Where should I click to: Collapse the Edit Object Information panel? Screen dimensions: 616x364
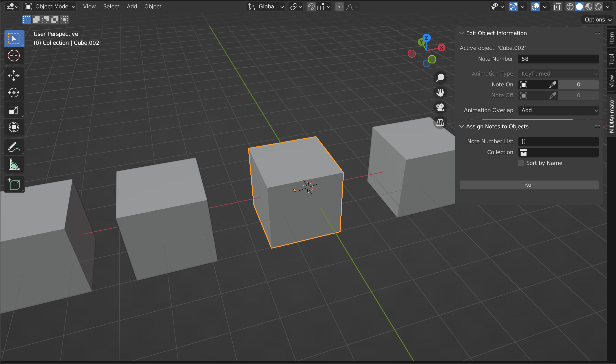point(461,33)
